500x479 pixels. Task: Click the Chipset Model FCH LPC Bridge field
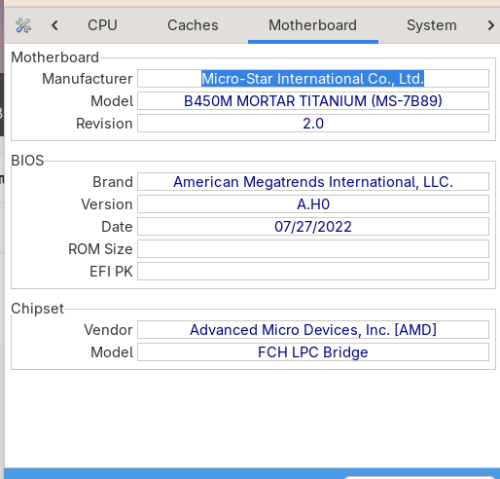click(x=313, y=352)
